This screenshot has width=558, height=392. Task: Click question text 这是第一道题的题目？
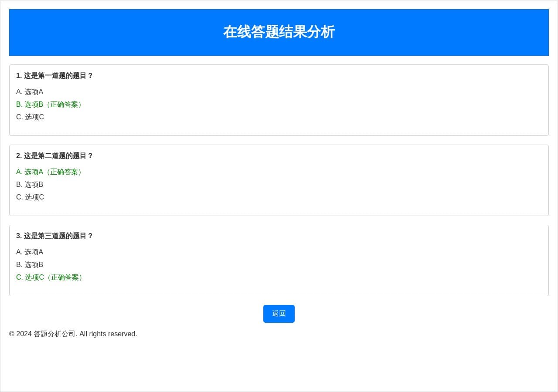point(54,75)
